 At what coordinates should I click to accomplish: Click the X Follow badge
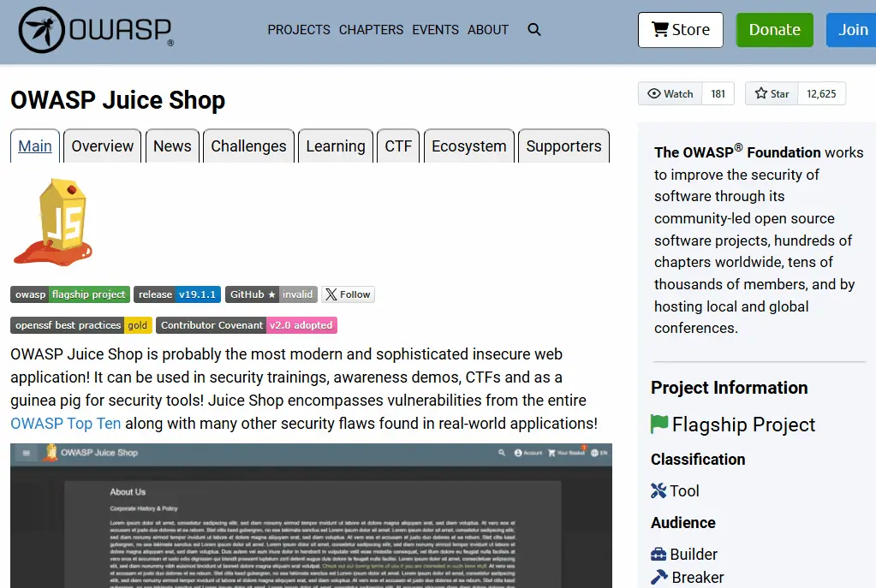pos(348,294)
